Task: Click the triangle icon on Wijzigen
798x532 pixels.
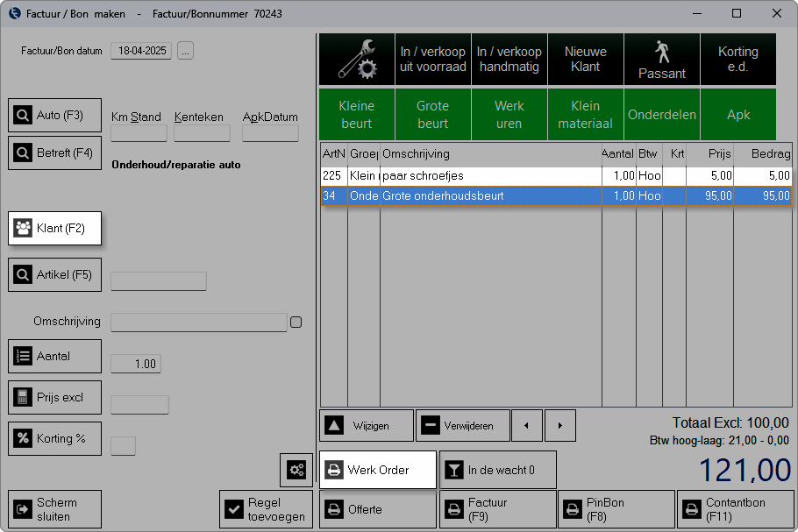Action: pyautogui.click(x=334, y=425)
